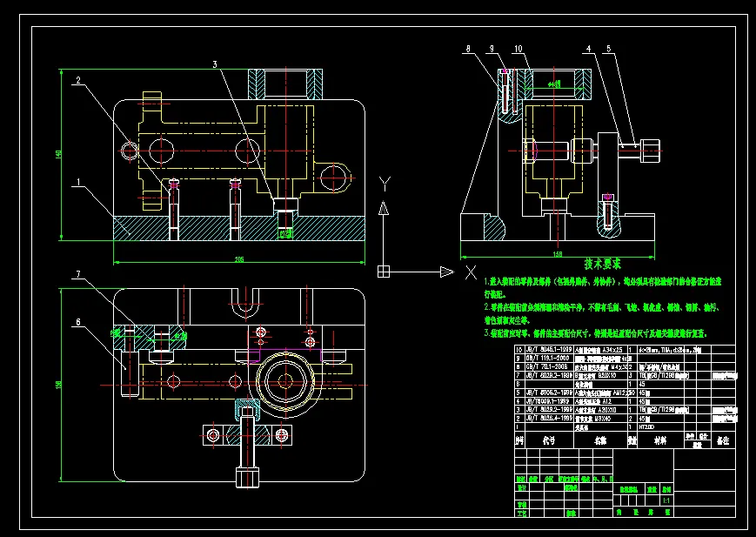The height and width of the screenshot is (537, 756).
Task: Click the UCS origin square marker
Action: pyautogui.click(x=384, y=272)
